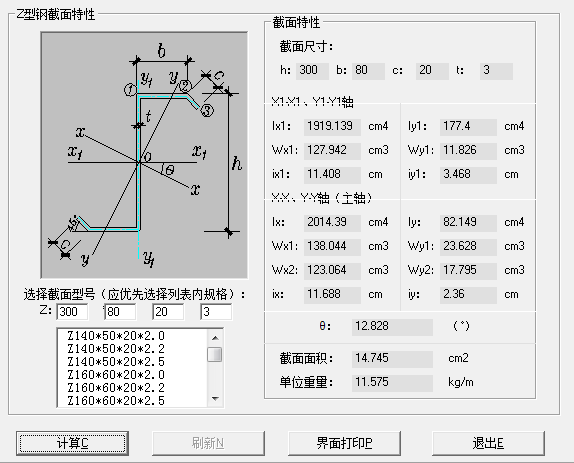Click the kg/m unit text
574x463 pixels.
point(461,382)
